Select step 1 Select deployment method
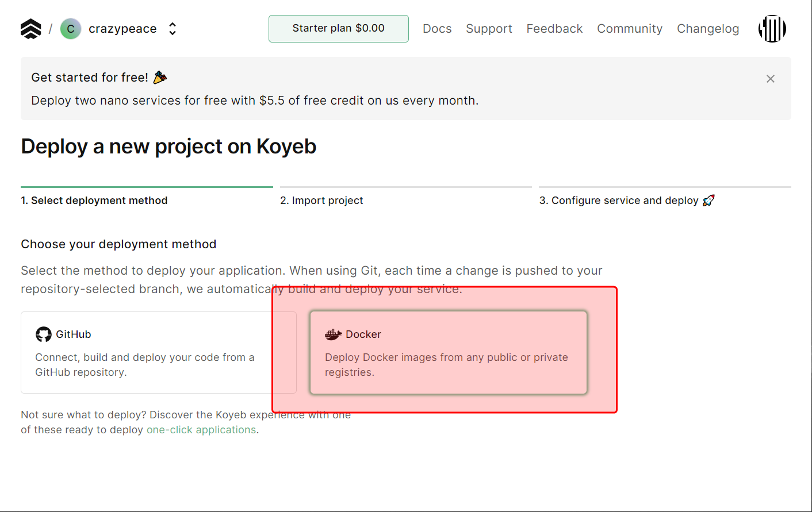The height and width of the screenshot is (512, 812). point(94,201)
